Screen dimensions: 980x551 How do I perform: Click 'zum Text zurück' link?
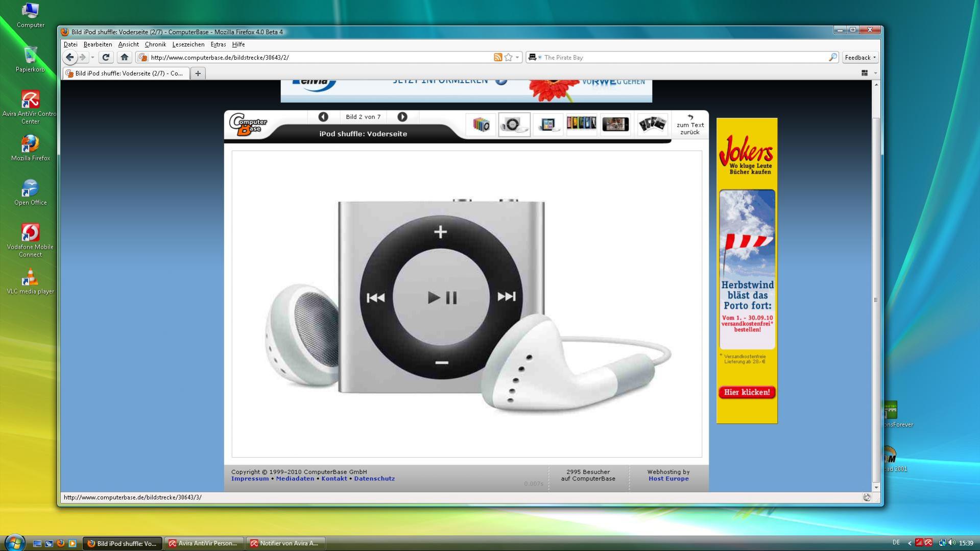click(x=690, y=125)
